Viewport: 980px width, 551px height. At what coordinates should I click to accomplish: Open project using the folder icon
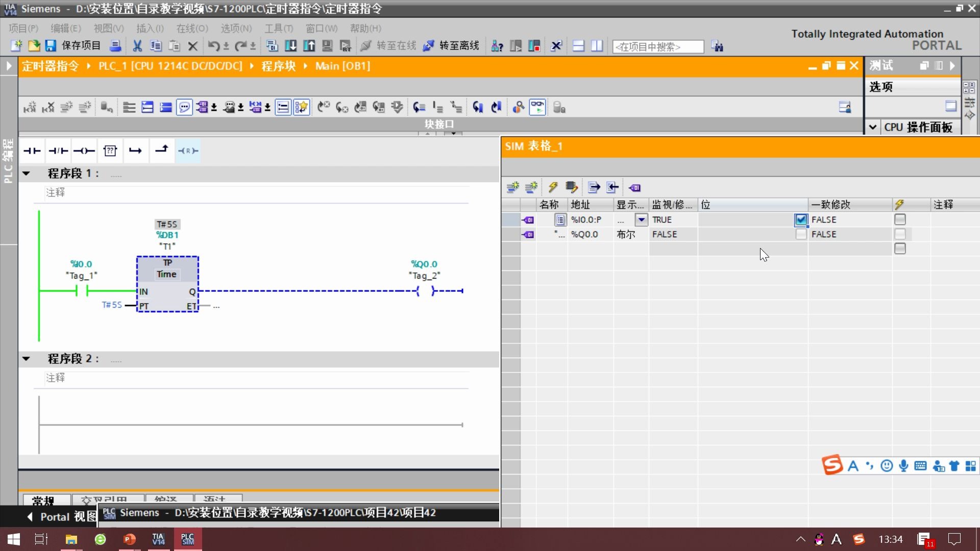[x=34, y=46]
